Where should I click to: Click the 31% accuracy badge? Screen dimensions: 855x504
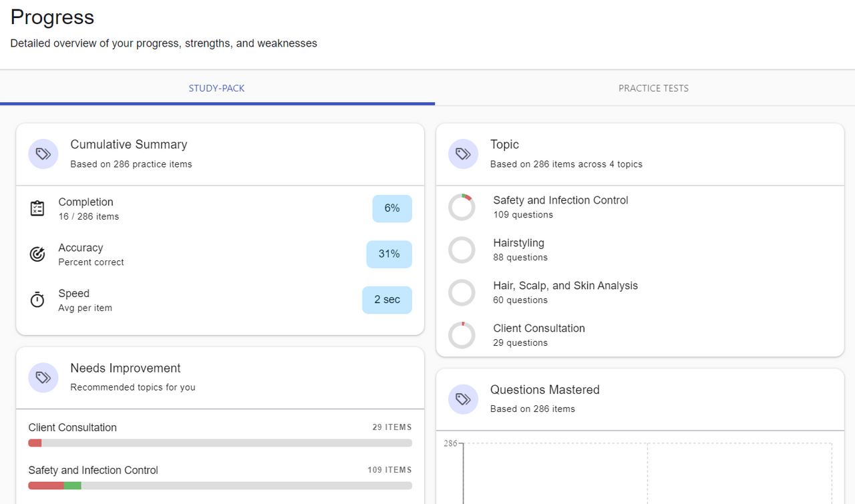point(389,254)
